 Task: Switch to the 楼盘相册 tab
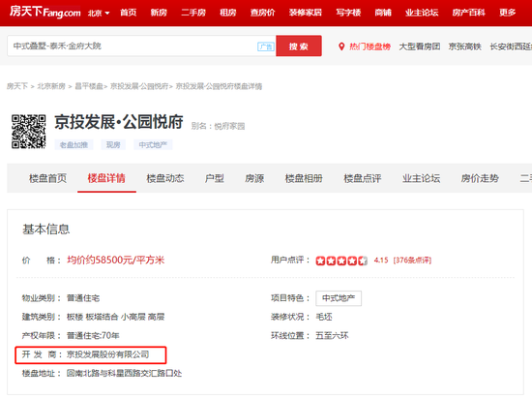(304, 178)
